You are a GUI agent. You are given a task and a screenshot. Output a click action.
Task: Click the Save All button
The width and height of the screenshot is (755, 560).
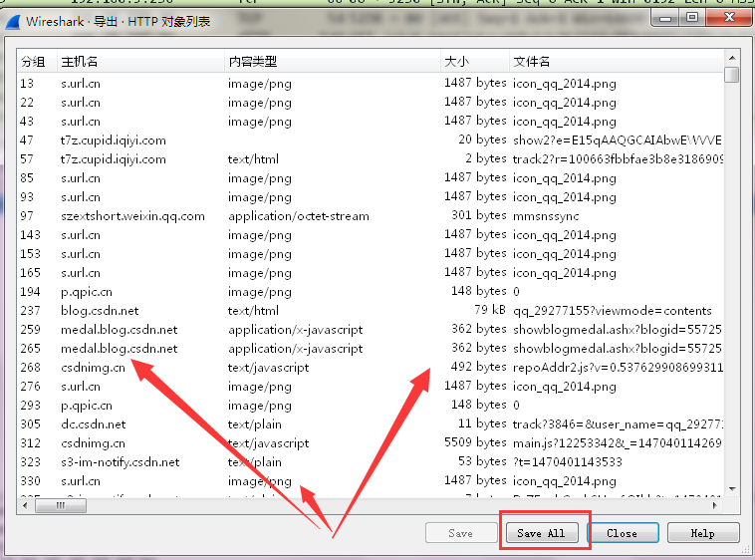tap(542, 533)
